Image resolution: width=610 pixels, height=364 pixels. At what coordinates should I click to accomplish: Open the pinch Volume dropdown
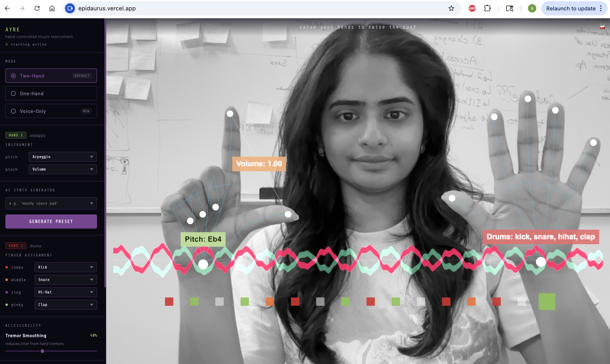click(x=63, y=169)
